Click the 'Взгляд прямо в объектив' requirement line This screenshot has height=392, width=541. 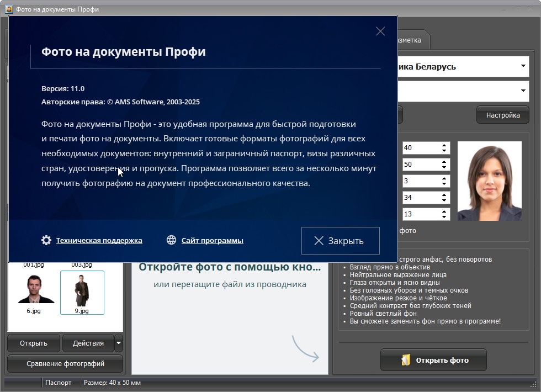pyautogui.click(x=390, y=267)
